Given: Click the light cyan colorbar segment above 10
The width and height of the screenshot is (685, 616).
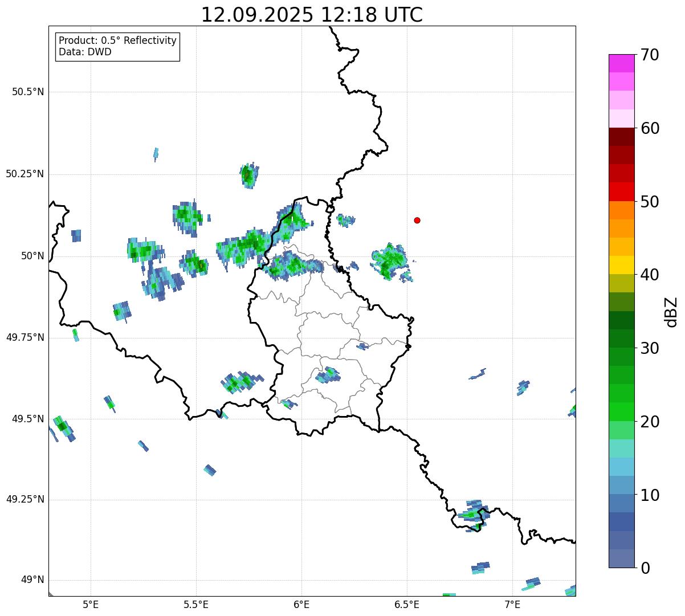Looking at the screenshot, I should (622, 467).
